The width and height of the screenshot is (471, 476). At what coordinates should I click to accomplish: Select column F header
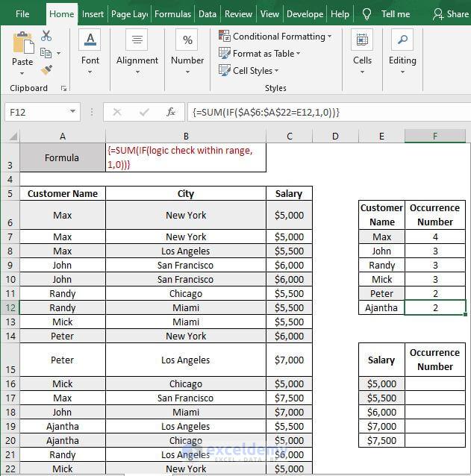click(x=435, y=137)
